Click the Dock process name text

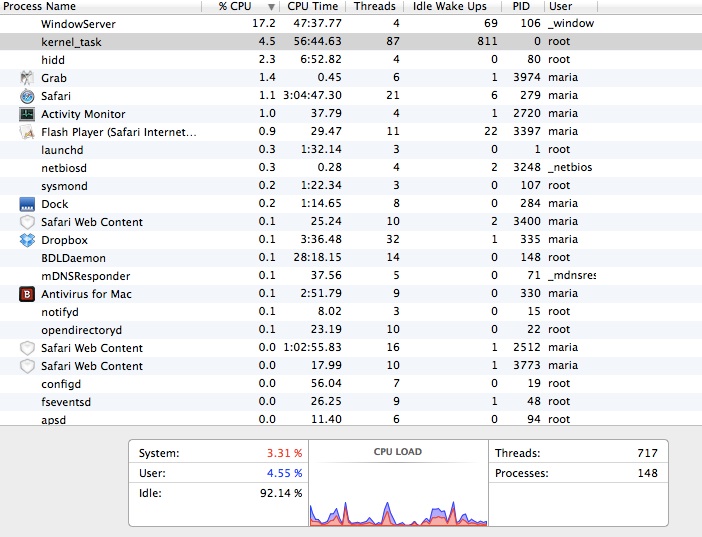click(55, 204)
